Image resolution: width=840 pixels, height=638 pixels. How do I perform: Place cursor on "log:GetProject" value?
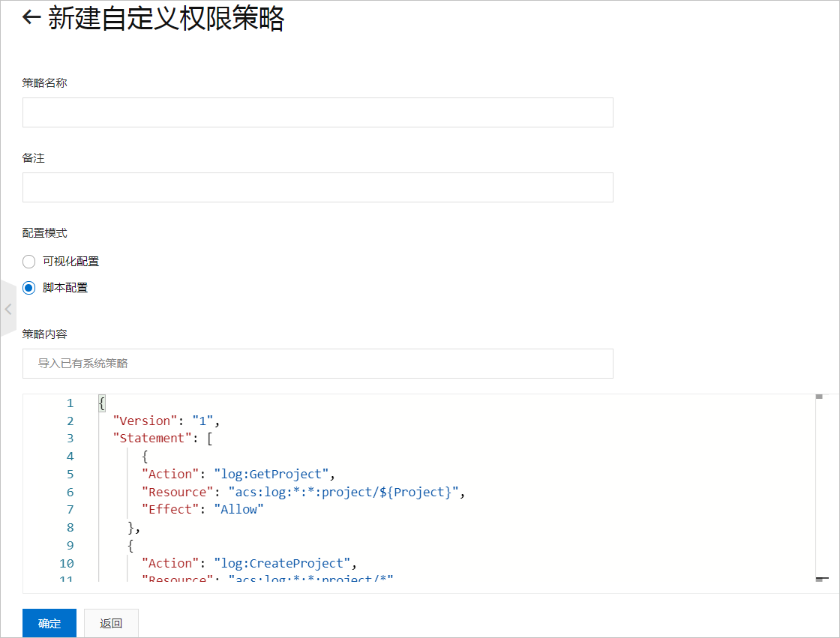[271, 474]
